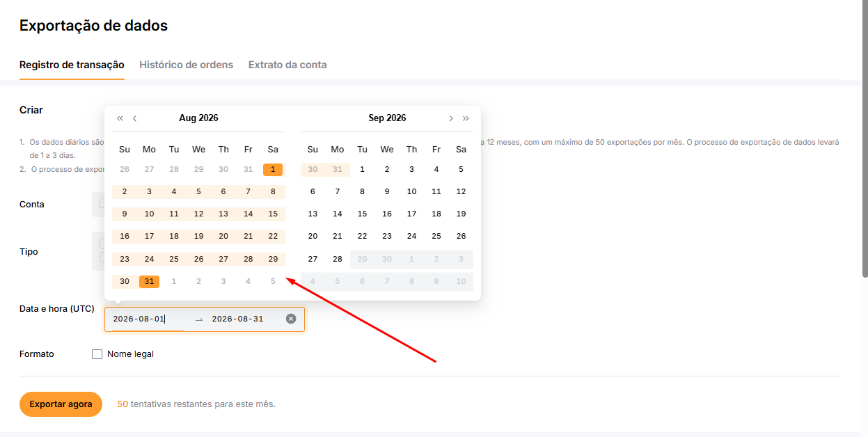This screenshot has width=868, height=437.
Task: Choose September 11 in the calendar
Action: coord(436,191)
